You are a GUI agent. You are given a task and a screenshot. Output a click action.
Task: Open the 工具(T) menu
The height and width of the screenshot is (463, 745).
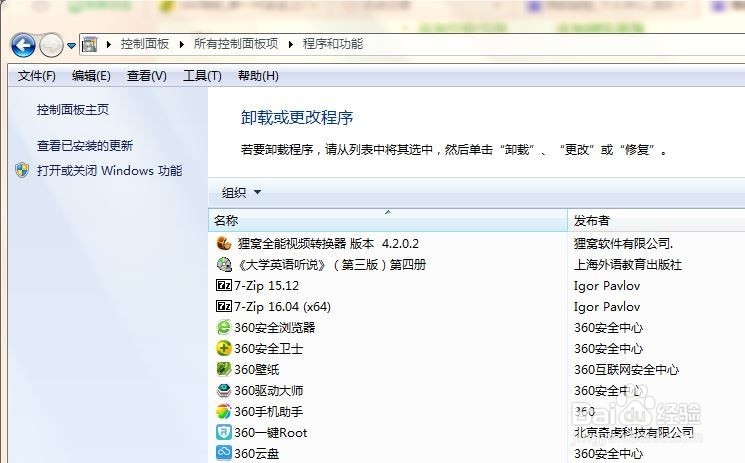tap(202, 76)
